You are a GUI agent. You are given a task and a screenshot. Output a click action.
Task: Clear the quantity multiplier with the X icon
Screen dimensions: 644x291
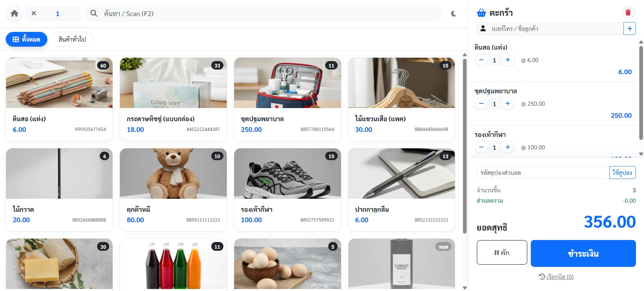click(x=34, y=13)
